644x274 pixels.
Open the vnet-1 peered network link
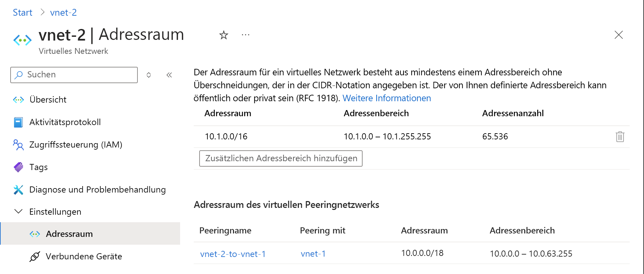pyautogui.click(x=313, y=254)
